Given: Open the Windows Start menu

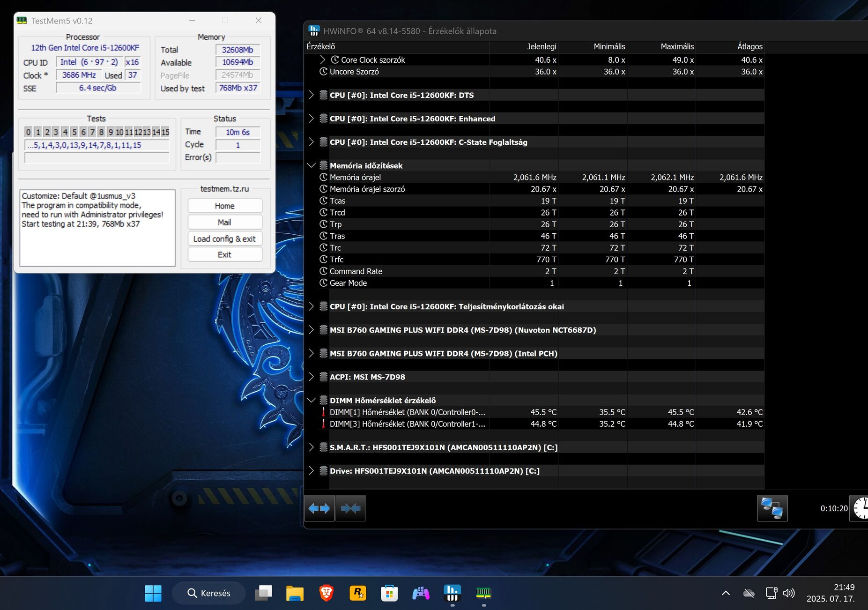Looking at the screenshot, I should click(153, 593).
